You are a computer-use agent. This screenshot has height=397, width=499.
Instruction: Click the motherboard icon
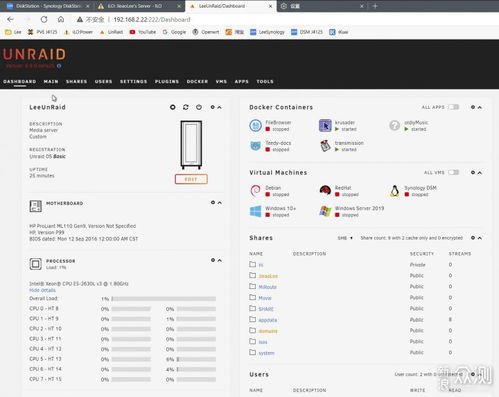click(36, 206)
